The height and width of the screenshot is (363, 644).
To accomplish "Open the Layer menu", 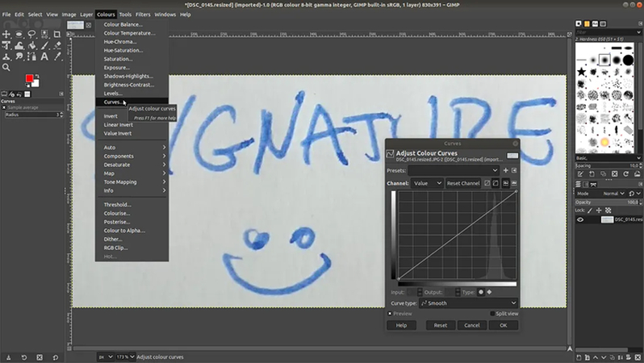I will coord(86,15).
